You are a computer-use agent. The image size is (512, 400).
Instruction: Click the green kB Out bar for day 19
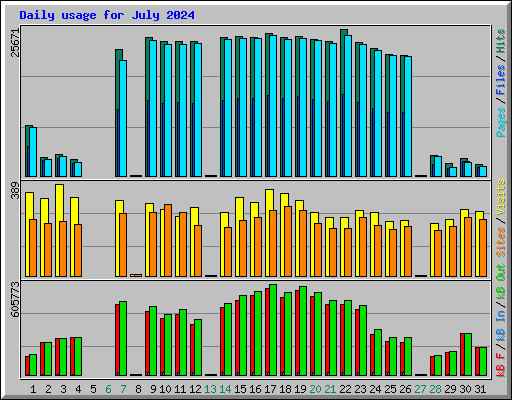[x=303, y=331]
